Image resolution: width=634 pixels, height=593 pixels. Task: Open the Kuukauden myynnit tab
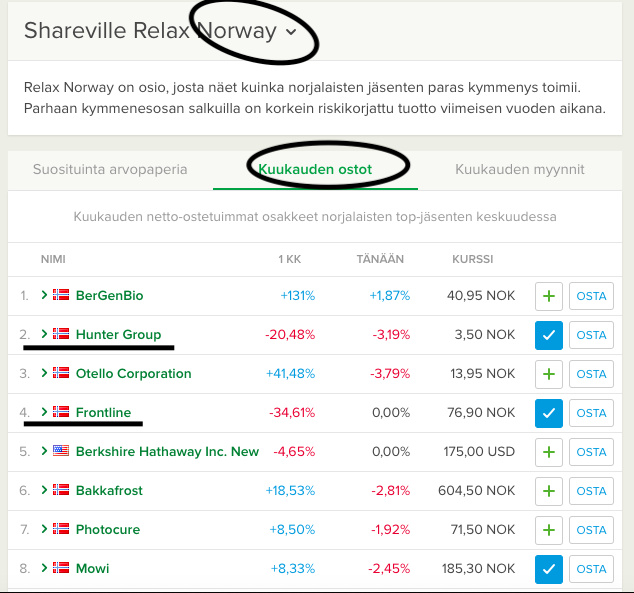[519, 169]
